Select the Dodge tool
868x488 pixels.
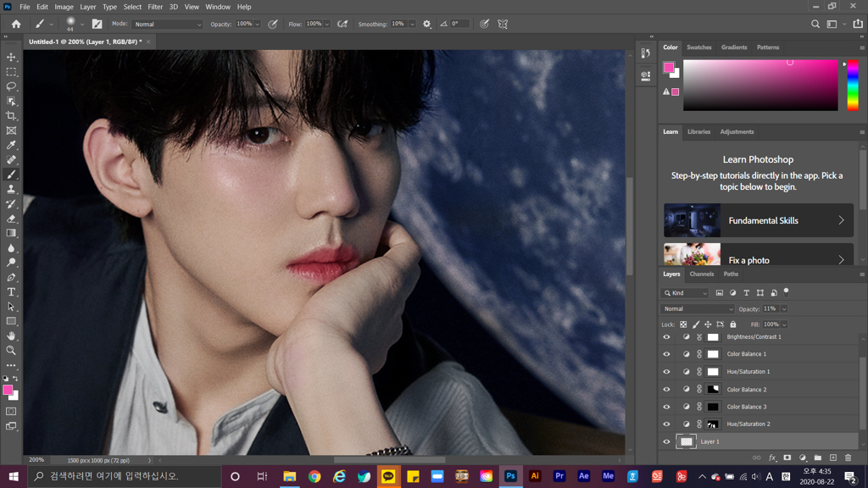[11, 263]
